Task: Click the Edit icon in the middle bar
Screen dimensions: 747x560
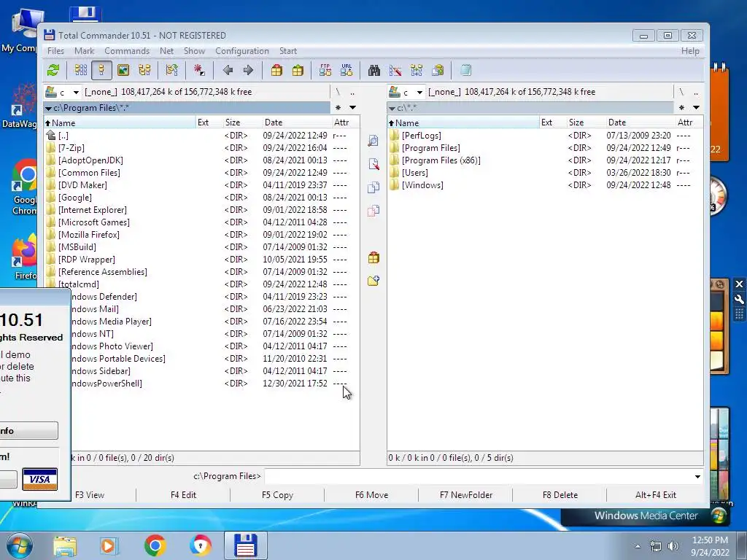Action: click(373, 164)
